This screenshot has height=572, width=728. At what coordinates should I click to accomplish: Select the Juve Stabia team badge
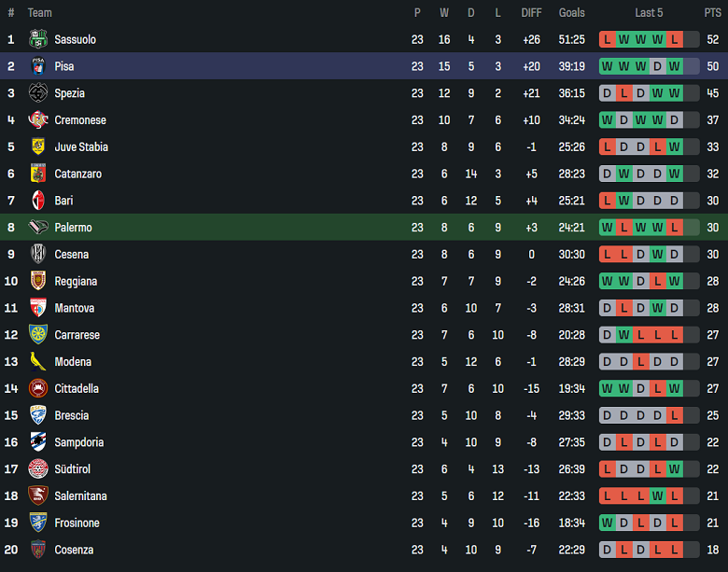[x=37, y=146]
